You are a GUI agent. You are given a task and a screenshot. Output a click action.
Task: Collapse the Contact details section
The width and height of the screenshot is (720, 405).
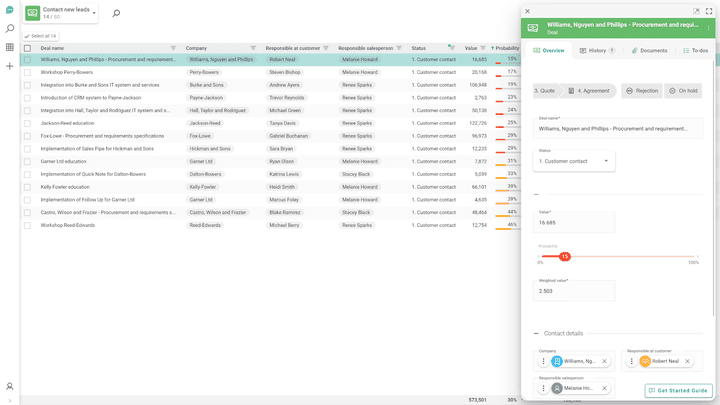click(x=536, y=333)
